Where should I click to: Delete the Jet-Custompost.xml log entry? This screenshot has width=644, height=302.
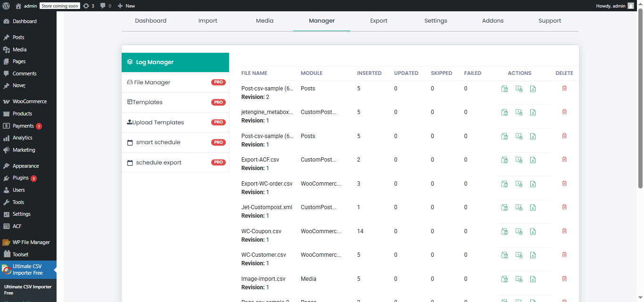(564, 207)
